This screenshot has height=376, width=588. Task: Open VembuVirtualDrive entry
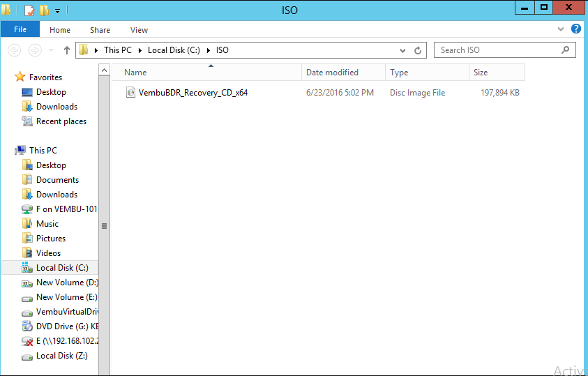[67, 312]
